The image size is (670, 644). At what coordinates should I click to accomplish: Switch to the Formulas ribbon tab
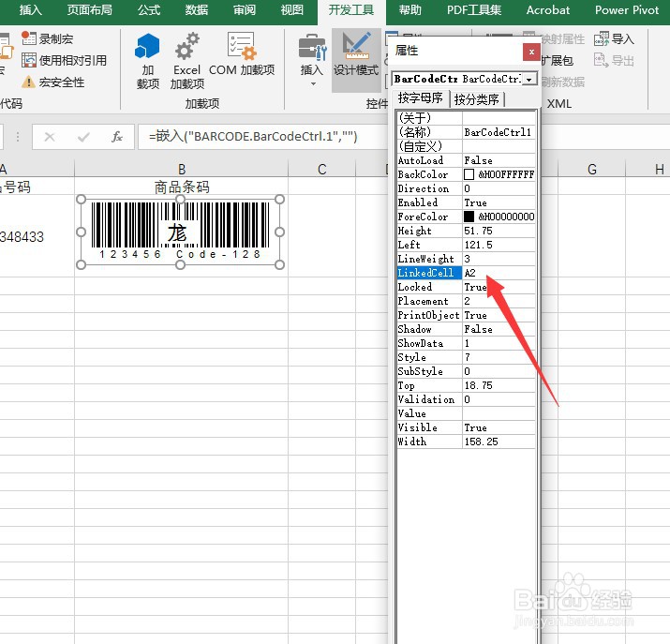[149, 9]
